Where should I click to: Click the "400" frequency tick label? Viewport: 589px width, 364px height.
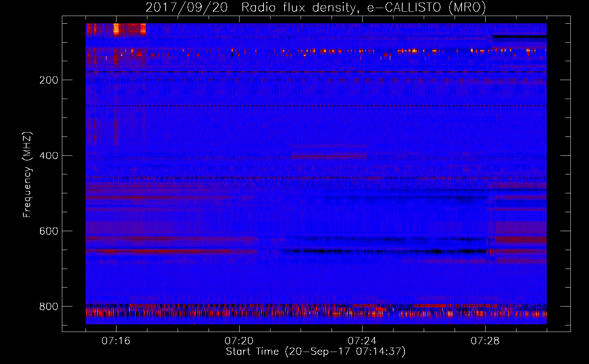click(49, 156)
